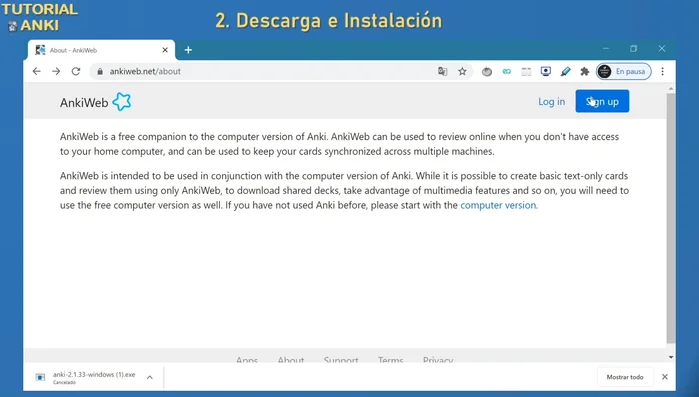Click the anki-2.1.33-windows (1).exe download

click(x=94, y=377)
